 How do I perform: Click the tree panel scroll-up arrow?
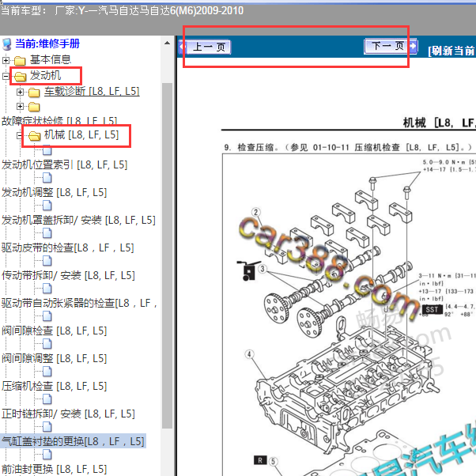point(168,43)
